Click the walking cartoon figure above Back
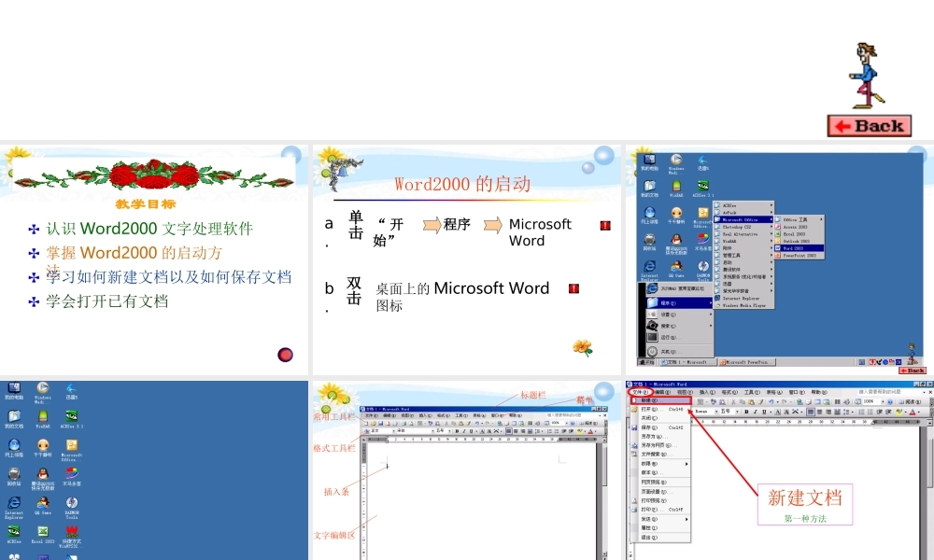Viewport: 934px width, 560px height. coord(866,76)
